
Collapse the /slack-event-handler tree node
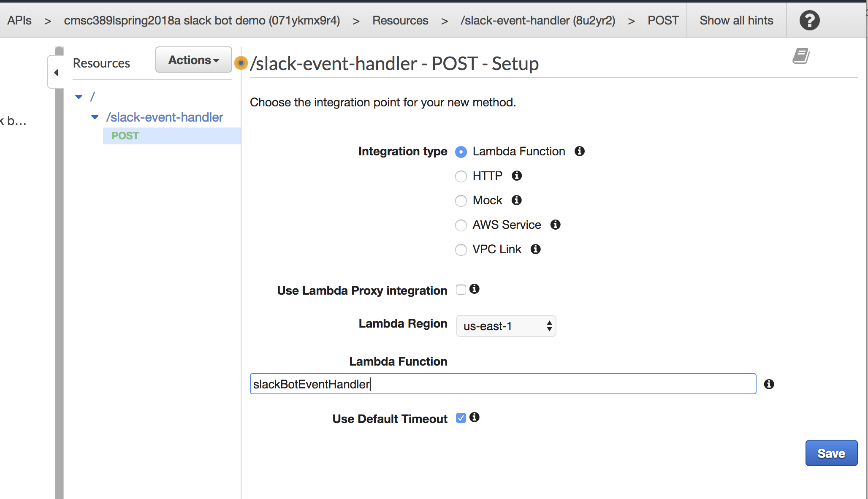[95, 117]
